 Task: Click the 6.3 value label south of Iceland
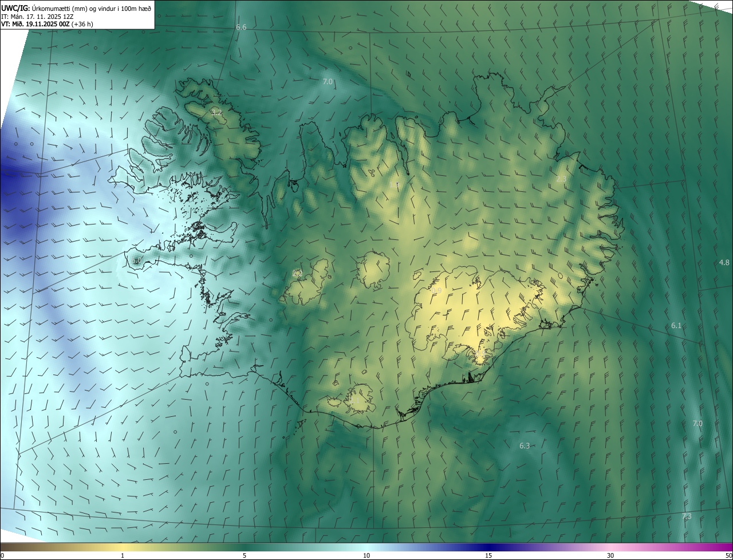(525, 445)
